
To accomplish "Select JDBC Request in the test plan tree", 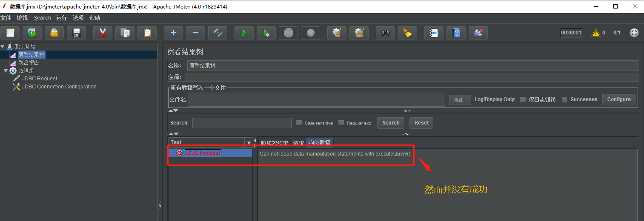I will point(40,79).
